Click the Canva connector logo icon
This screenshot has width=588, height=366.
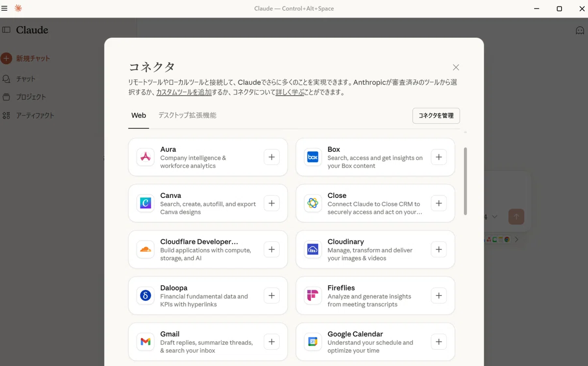coord(146,203)
